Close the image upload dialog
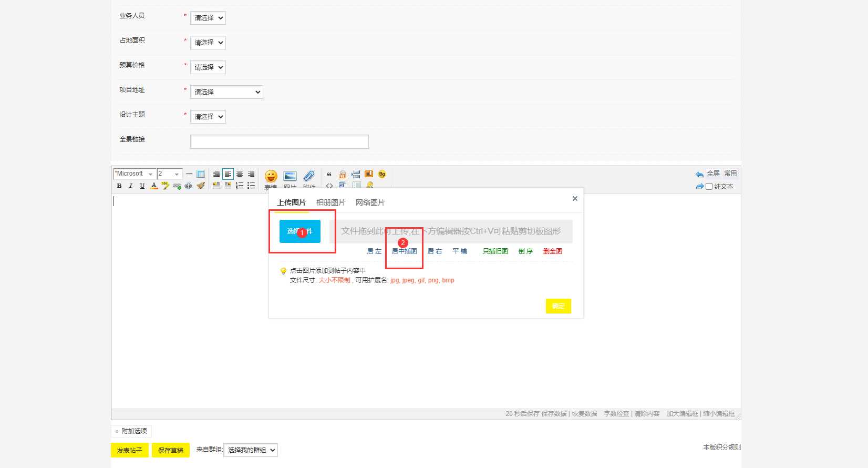The width and height of the screenshot is (868, 468). pos(575,198)
